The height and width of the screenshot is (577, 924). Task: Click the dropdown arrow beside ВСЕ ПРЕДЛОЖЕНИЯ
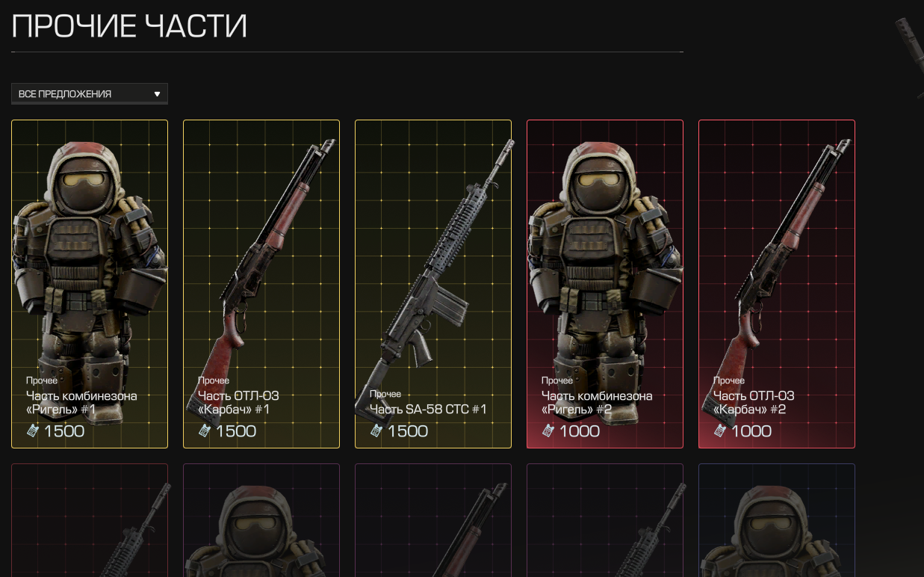[x=157, y=94]
